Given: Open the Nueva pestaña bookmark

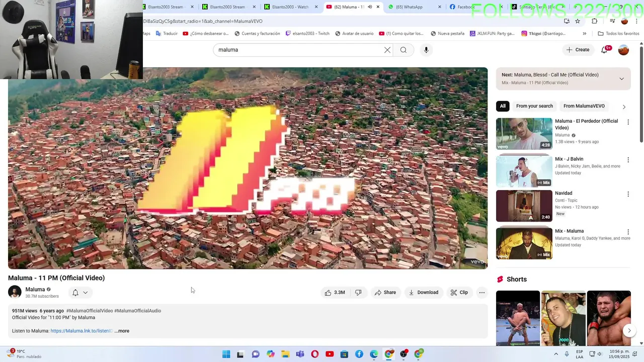Looking at the screenshot, I should pyautogui.click(x=447, y=34).
